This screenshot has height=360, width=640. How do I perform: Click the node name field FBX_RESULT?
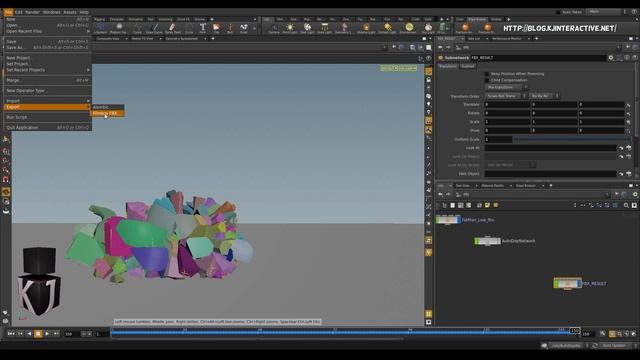[538, 58]
